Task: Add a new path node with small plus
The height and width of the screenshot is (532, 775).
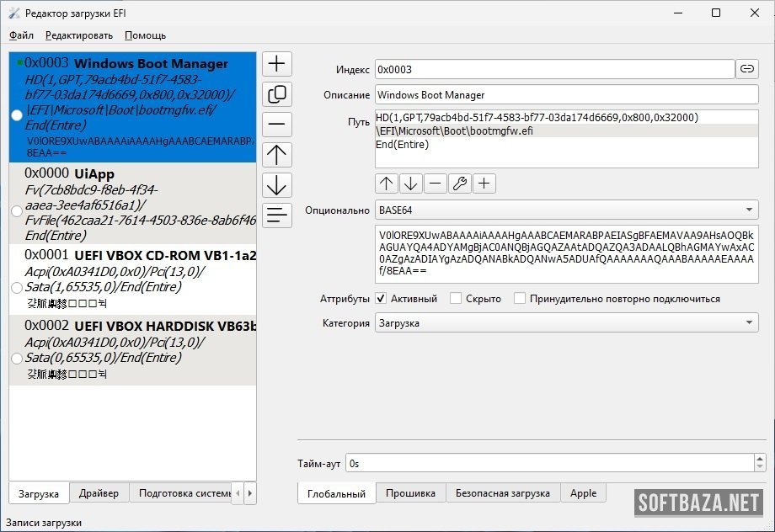Action: point(484,184)
